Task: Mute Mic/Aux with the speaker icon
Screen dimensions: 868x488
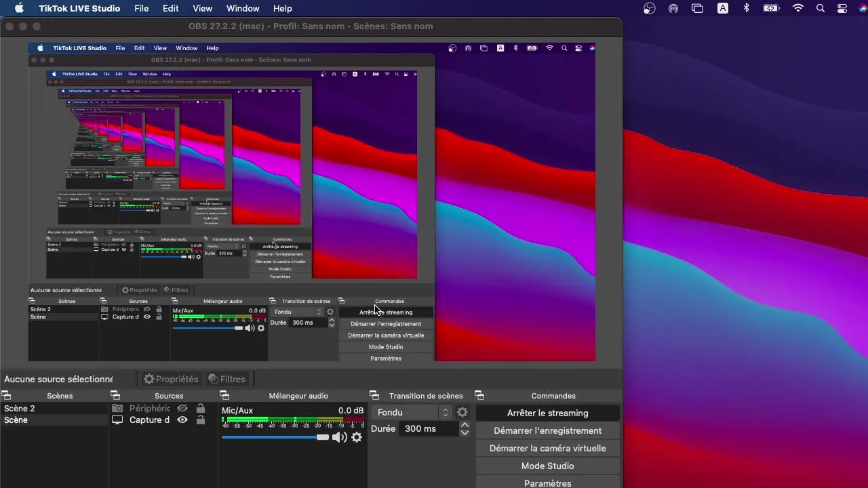Action: (x=339, y=437)
